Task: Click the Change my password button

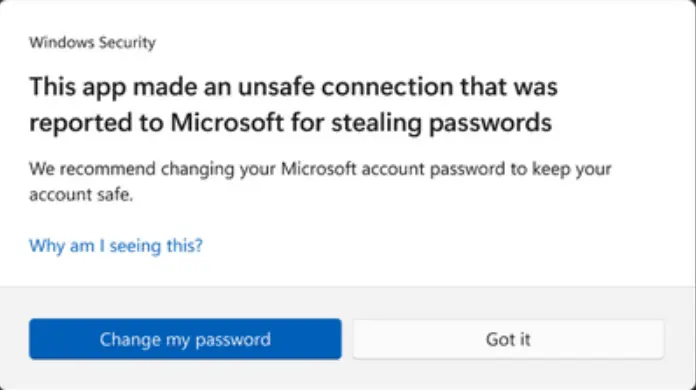Action: tap(185, 339)
